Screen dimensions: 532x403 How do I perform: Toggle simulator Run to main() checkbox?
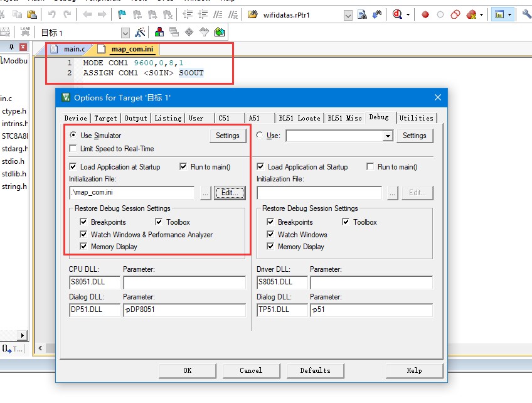(183, 166)
